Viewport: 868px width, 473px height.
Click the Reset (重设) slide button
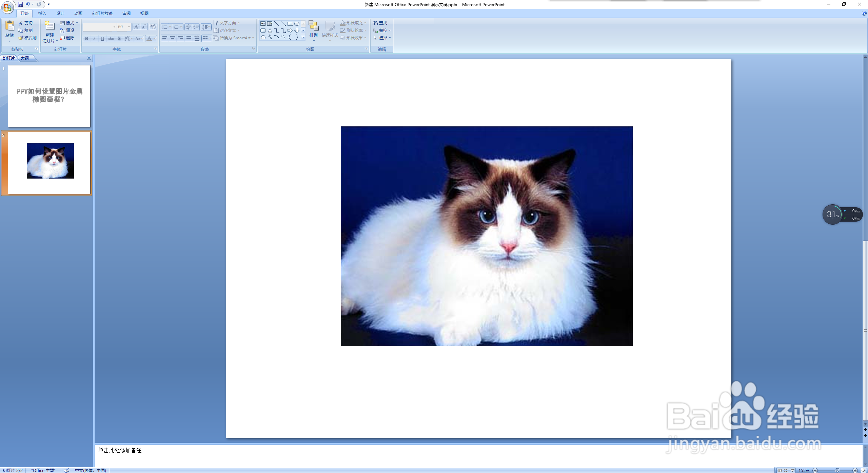(67, 30)
